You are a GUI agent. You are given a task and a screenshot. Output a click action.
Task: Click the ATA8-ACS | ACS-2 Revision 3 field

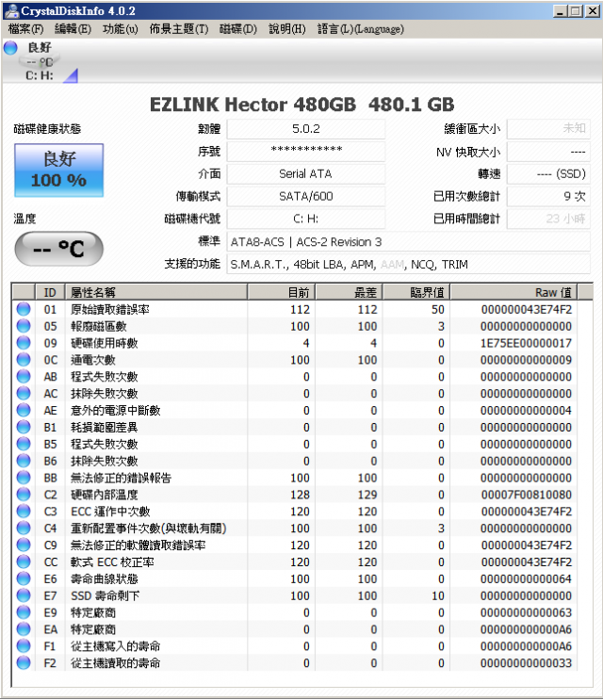coord(408,241)
